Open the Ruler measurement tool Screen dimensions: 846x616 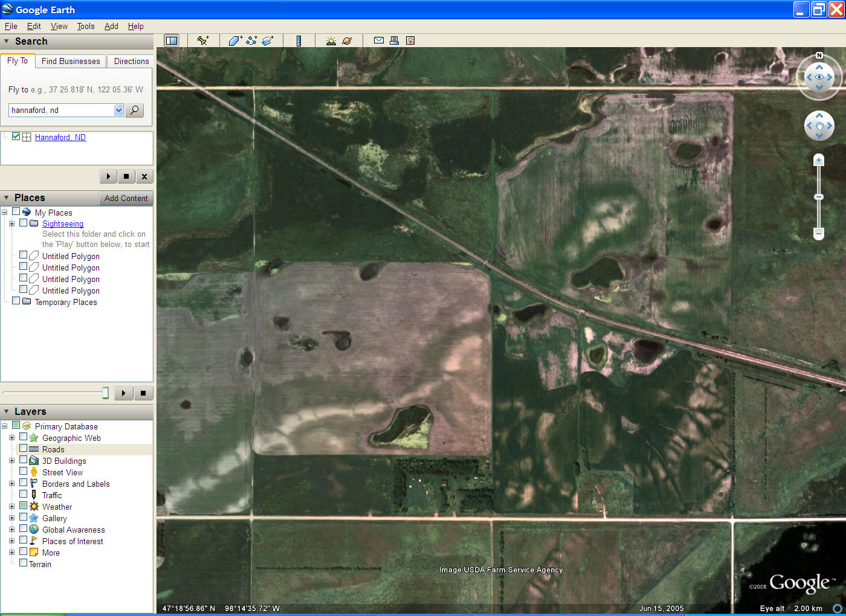click(x=299, y=40)
